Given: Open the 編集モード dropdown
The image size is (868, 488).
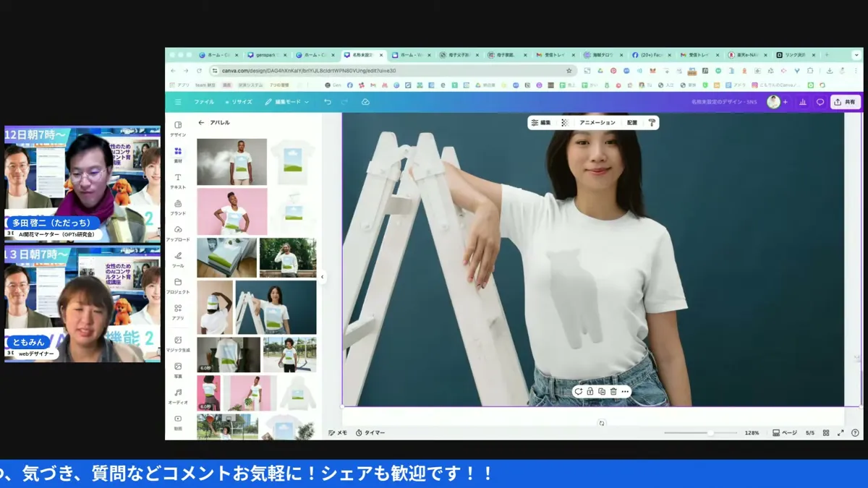Looking at the screenshot, I should 287,102.
